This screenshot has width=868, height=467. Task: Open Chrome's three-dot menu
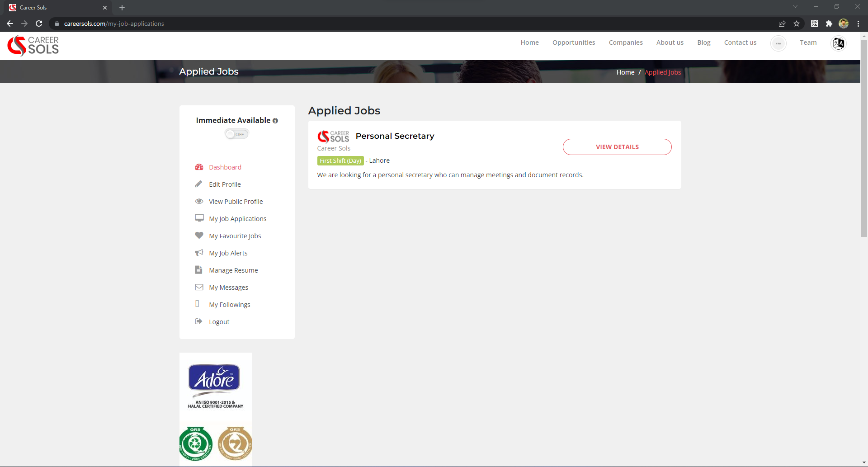858,24
